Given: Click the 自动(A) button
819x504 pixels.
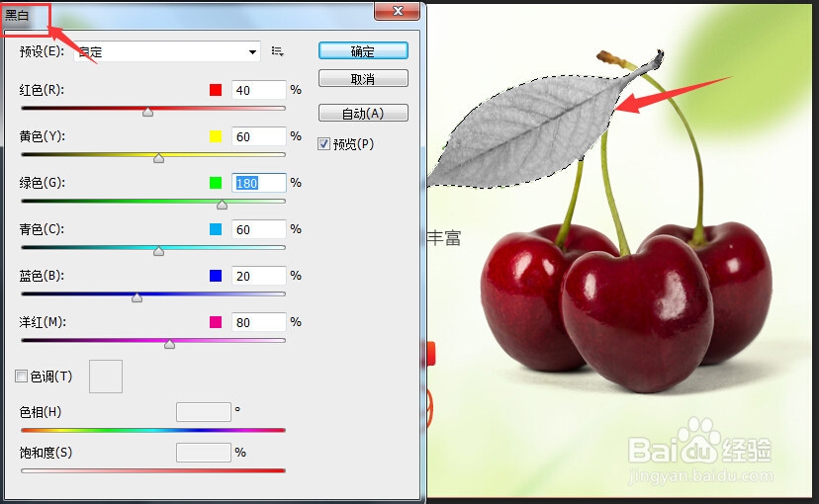Looking at the screenshot, I should click(x=363, y=114).
